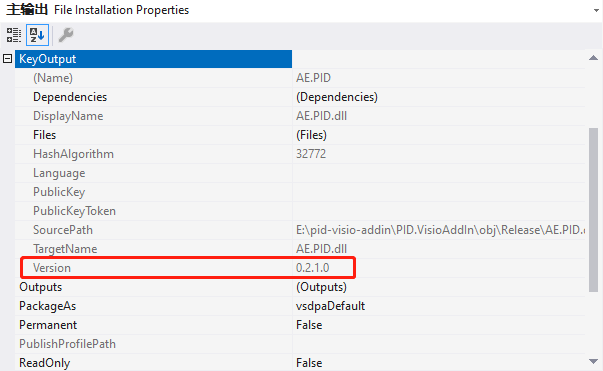Select the HashAlgorithm property label
The image size is (603, 371).
pyautogui.click(x=73, y=154)
